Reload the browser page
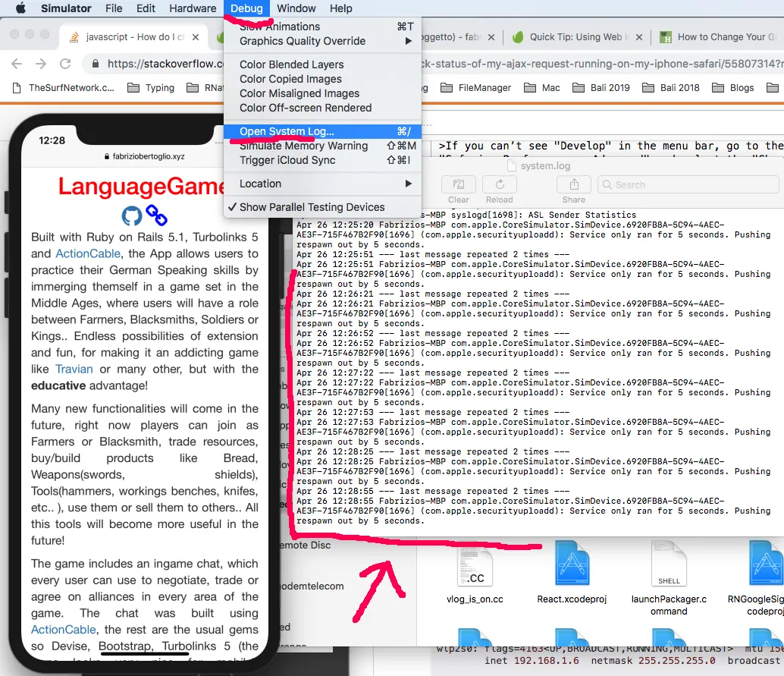This screenshot has width=784, height=676. coord(65,64)
